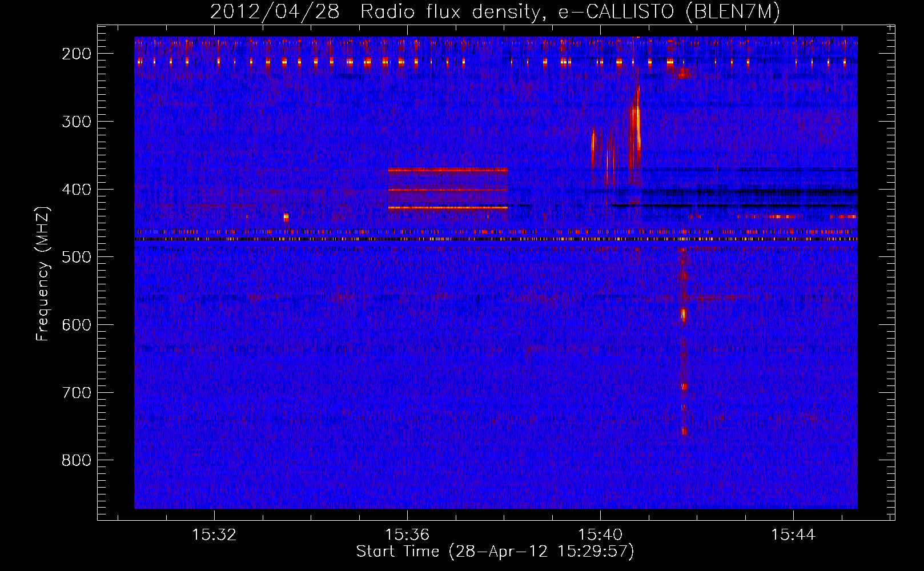Click the 15:36 time tick label

[x=407, y=535]
